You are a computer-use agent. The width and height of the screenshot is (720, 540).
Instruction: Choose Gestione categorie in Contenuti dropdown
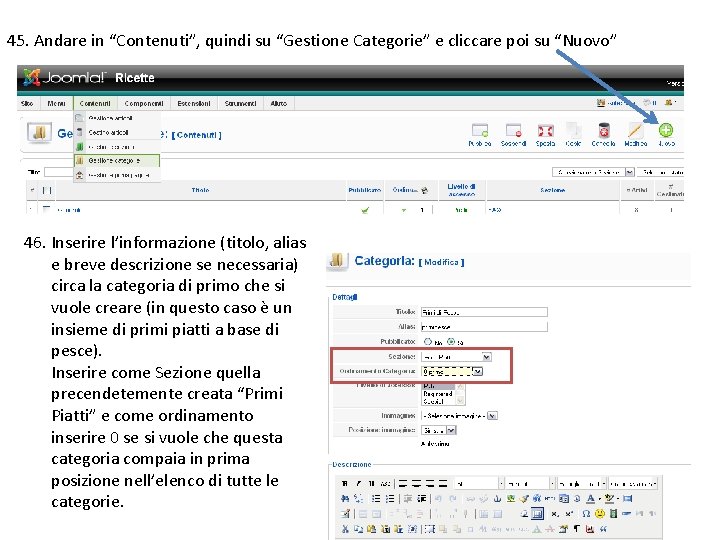[x=117, y=161]
